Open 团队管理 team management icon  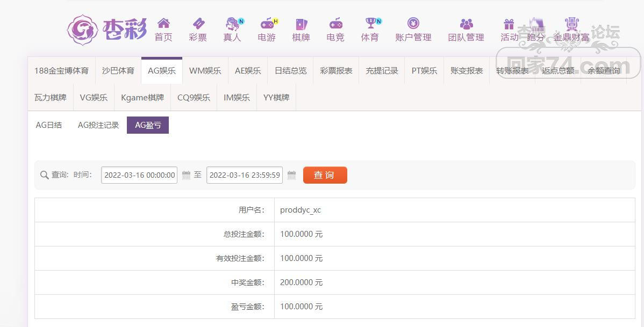pos(466,24)
